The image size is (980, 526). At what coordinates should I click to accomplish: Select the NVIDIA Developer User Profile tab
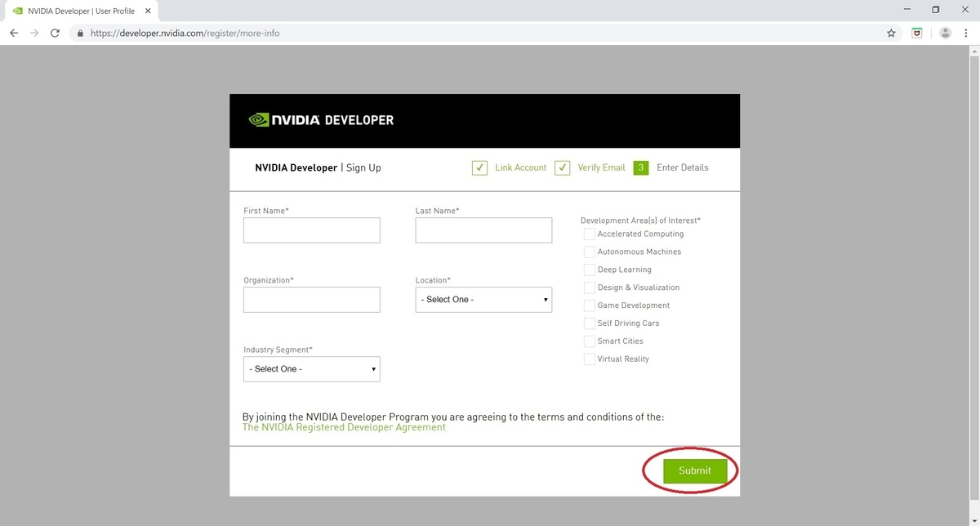pos(81,11)
